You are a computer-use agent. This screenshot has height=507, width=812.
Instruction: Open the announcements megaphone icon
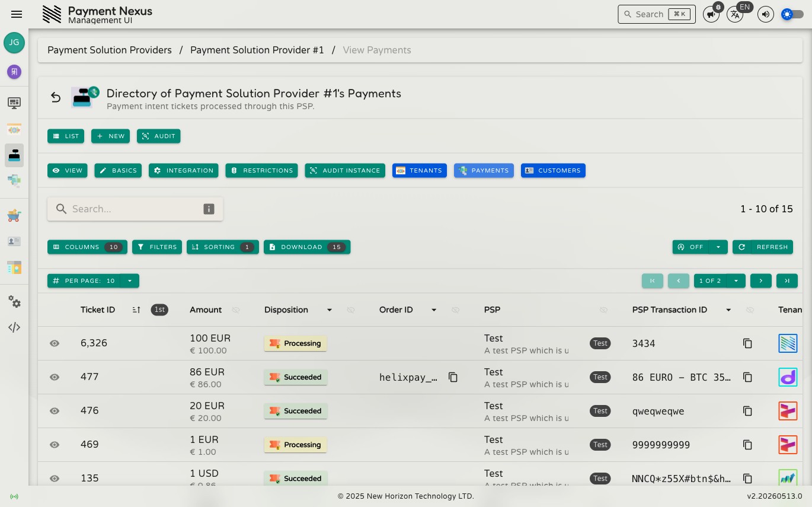[x=711, y=14]
